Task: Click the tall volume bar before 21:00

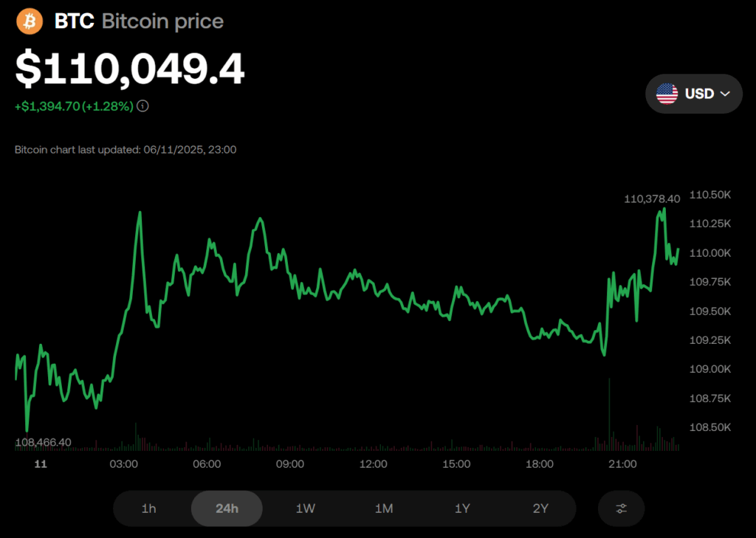Action: pyautogui.click(x=609, y=414)
